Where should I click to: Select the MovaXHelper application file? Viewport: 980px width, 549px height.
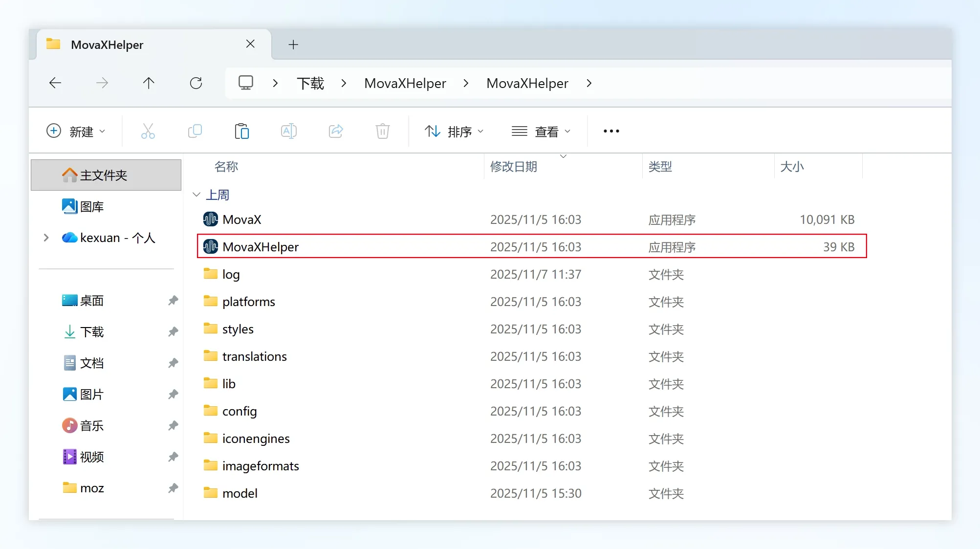coord(261,247)
